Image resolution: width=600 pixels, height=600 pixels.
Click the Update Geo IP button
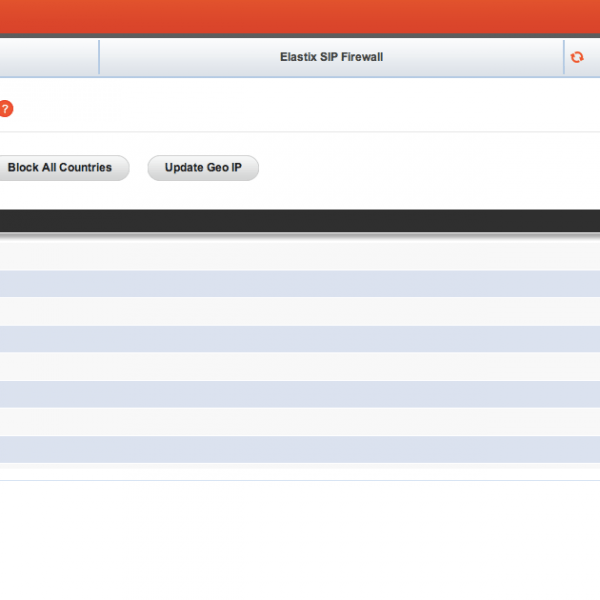click(203, 168)
